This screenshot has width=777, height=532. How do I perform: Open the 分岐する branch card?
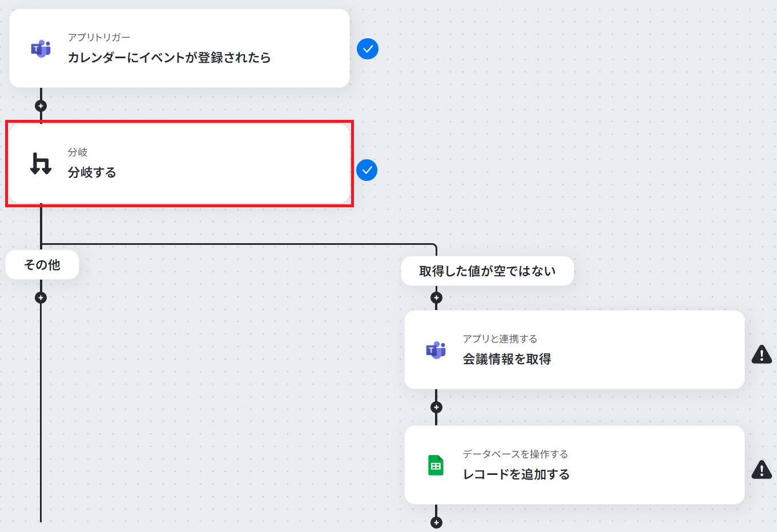pos(179,163)
